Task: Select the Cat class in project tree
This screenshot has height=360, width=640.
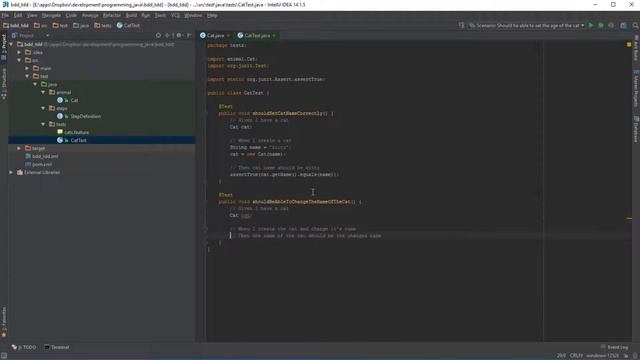Action: click(x=74, y=100)
